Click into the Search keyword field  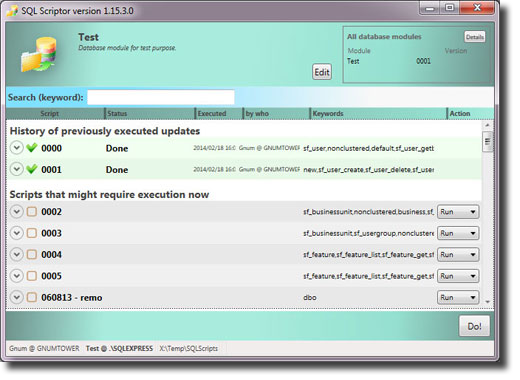pyautogui.click(x=161, y=97)
